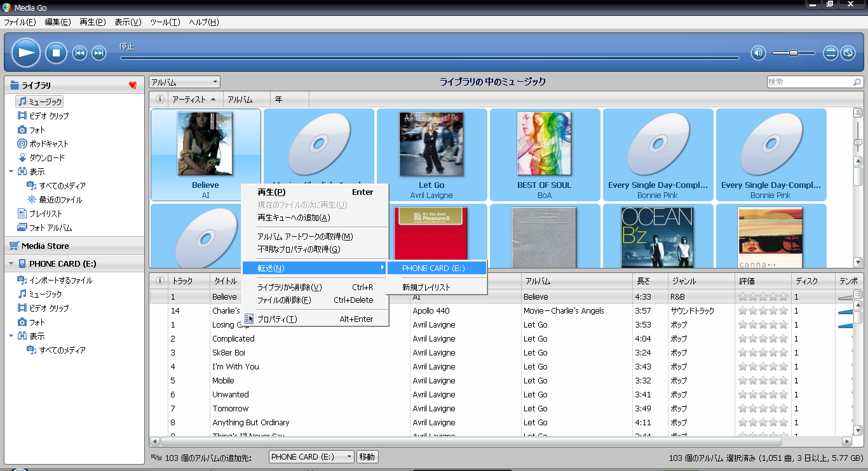Viewport: 868px width, 471px height.
Task: Open the アルバム view dropdown
Action: point(184,82)
